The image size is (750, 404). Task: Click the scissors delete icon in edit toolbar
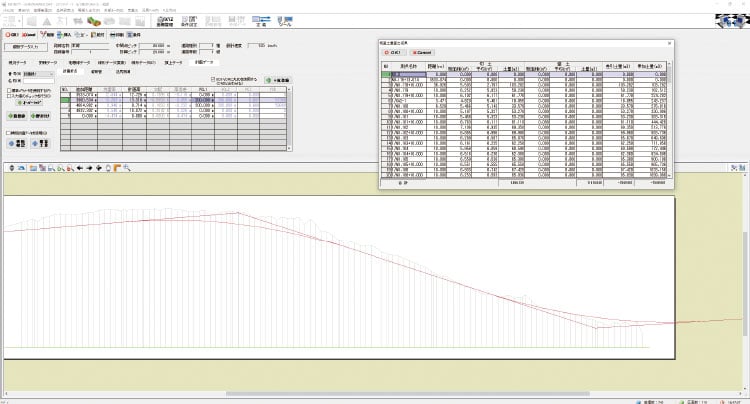point(47,35)
